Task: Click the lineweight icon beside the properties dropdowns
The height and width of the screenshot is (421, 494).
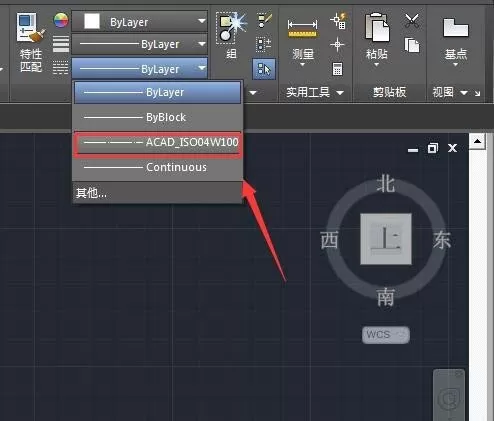Action: (61, 44)
